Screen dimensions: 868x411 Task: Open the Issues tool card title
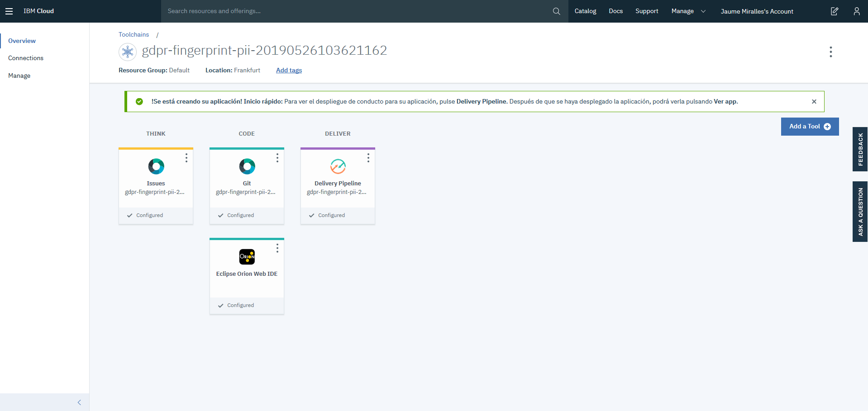(x=156, y=184)
